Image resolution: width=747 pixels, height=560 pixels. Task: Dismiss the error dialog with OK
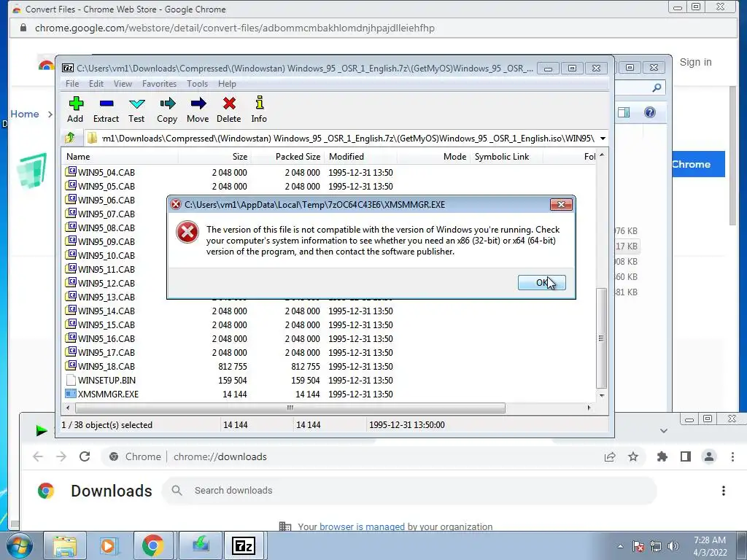tap(542, 282)
